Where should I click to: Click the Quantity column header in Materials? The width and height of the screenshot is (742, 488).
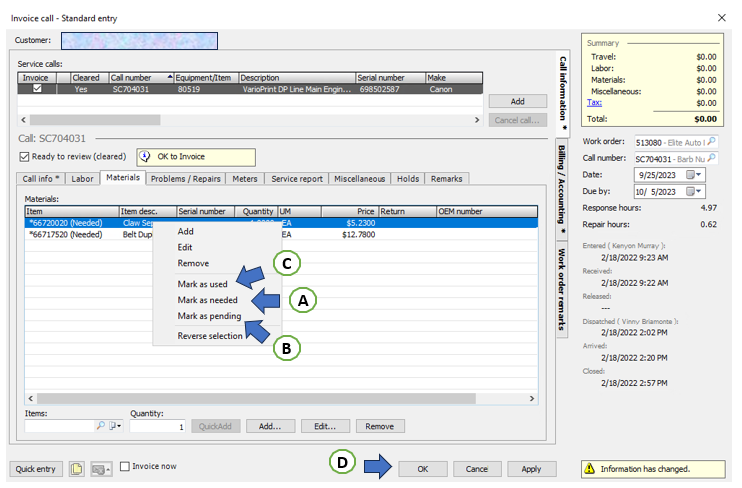pyautogui.click(x=257, y=211)
